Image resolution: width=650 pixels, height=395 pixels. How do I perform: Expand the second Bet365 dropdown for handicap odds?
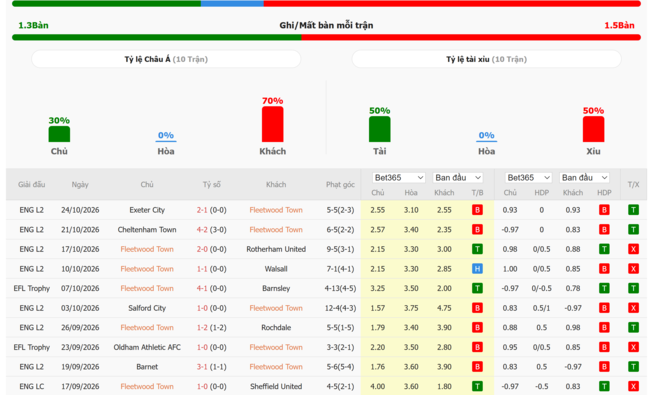(x=528, y=178)
